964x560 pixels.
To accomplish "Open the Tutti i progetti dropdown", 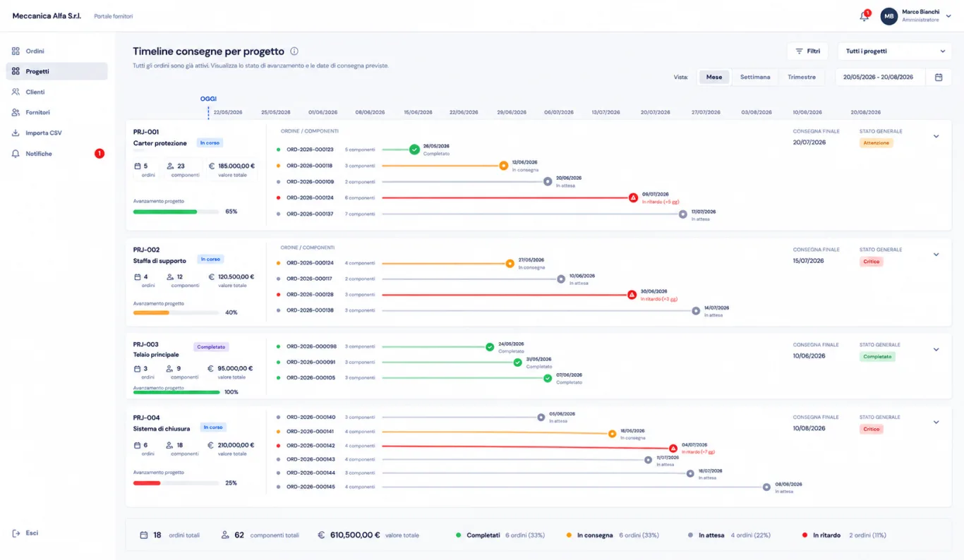I will [x=894, y=51].
